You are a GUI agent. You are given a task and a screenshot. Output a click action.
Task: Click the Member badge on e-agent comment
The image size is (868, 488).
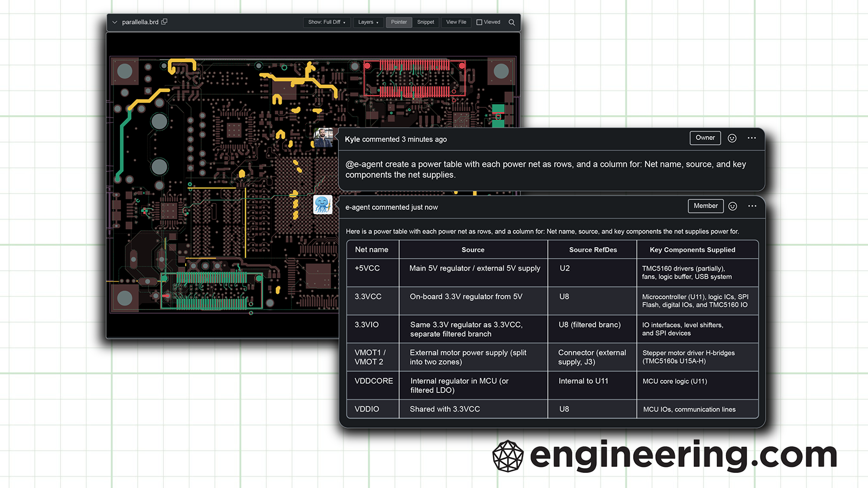(705, 206)
